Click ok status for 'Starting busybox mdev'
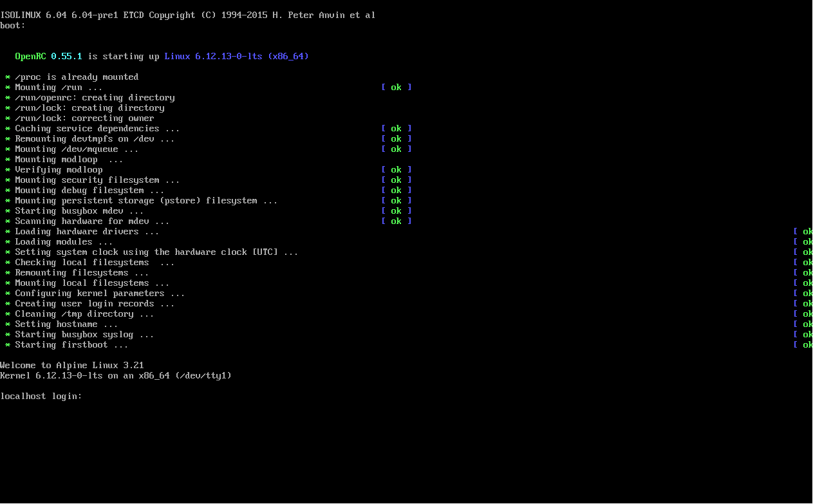 click(x=397, y=211)
